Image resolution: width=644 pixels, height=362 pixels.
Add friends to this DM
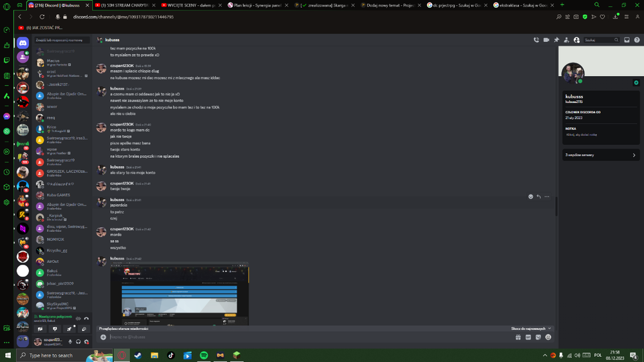click(x=566, y=40)
